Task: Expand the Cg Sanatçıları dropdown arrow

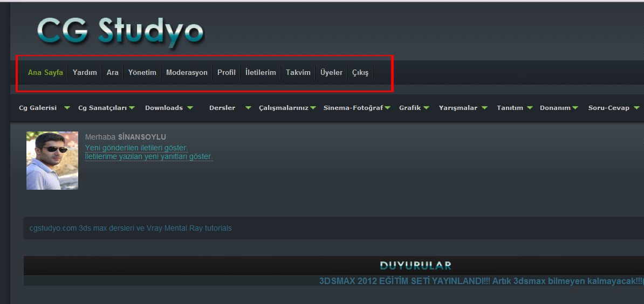Action: 132,108
